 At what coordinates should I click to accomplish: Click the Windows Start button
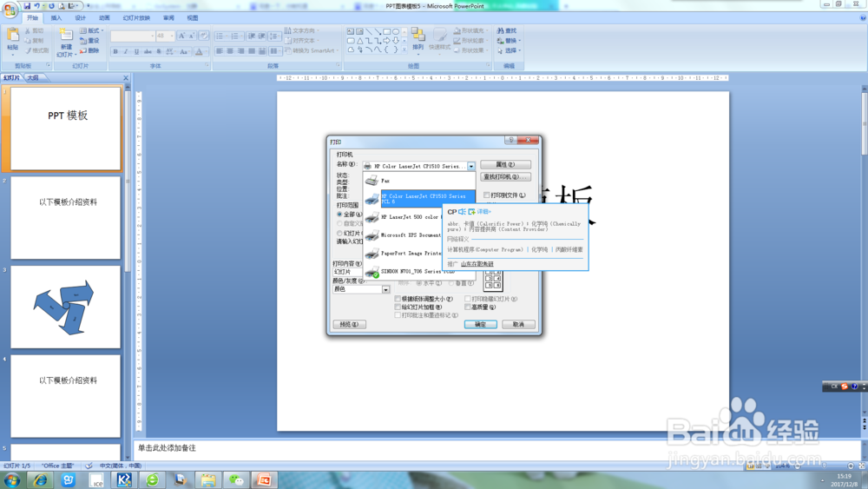click(x=11, y=480)
